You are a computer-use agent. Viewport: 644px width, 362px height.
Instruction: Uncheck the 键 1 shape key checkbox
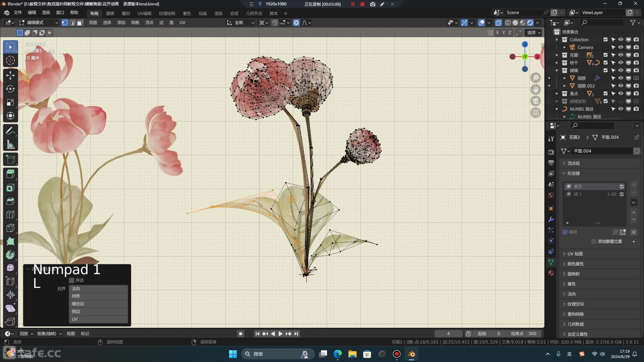click(x=622, y=194)
